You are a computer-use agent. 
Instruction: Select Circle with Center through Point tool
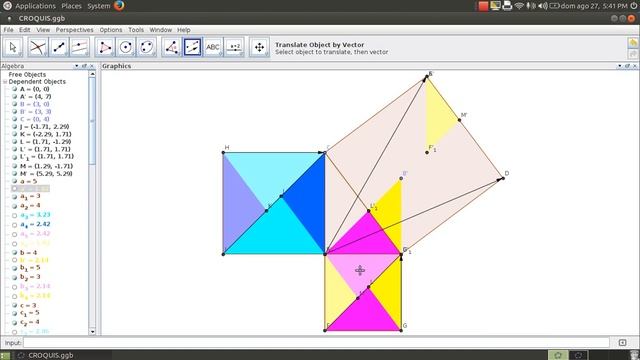point(126,47)
